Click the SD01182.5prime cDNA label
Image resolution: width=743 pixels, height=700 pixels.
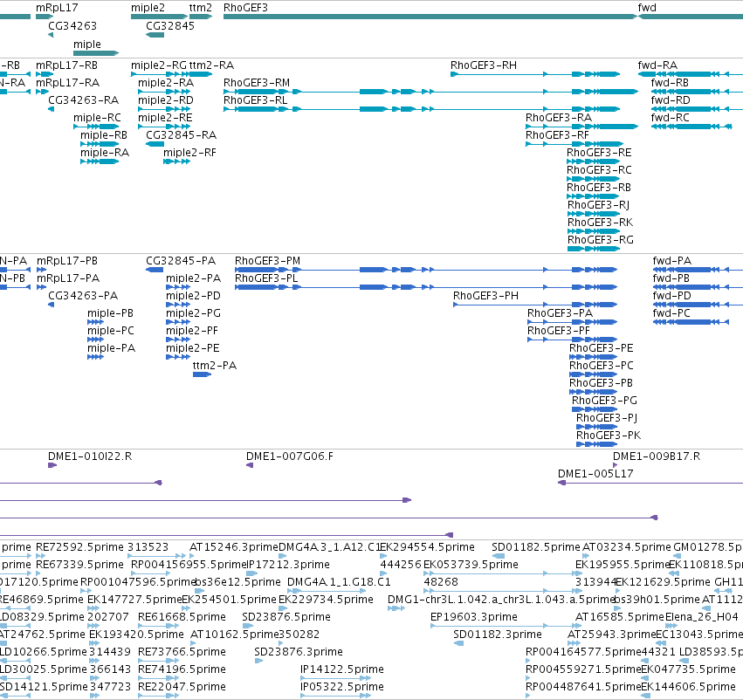[536, 547]
